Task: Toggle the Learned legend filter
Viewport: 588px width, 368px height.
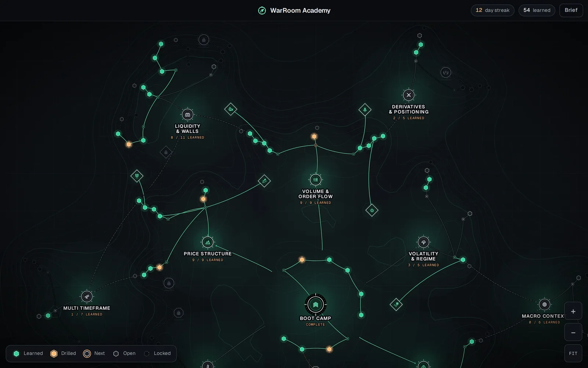Action: click(x=28, y=353)
